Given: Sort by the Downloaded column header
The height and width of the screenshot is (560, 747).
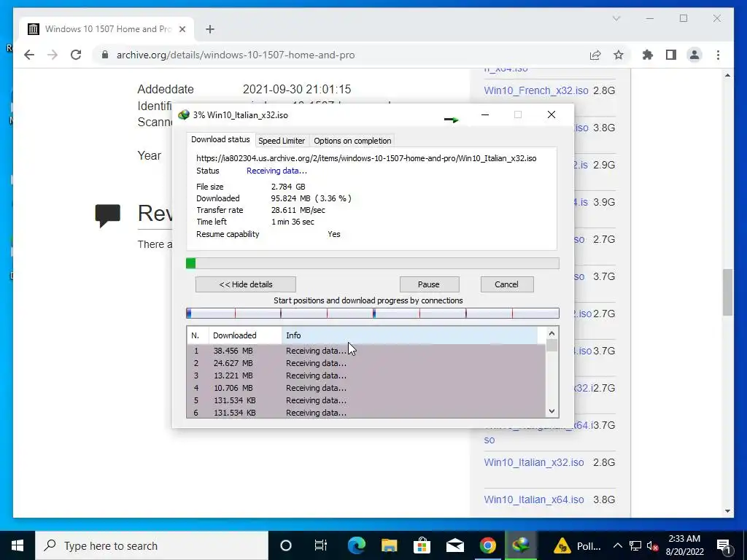Looking at the screenshot, I should [x=245, y=335].
